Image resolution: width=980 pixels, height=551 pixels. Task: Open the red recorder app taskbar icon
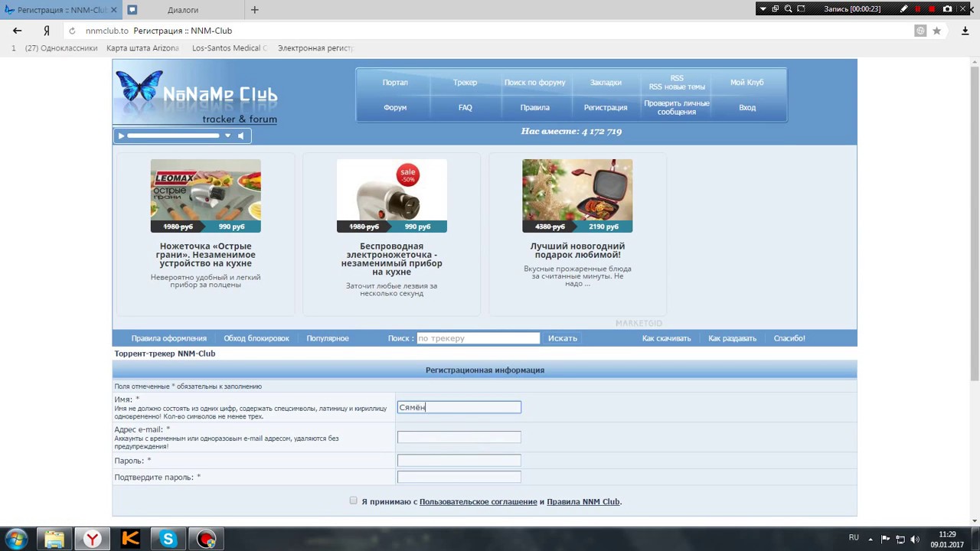point(206,540)
